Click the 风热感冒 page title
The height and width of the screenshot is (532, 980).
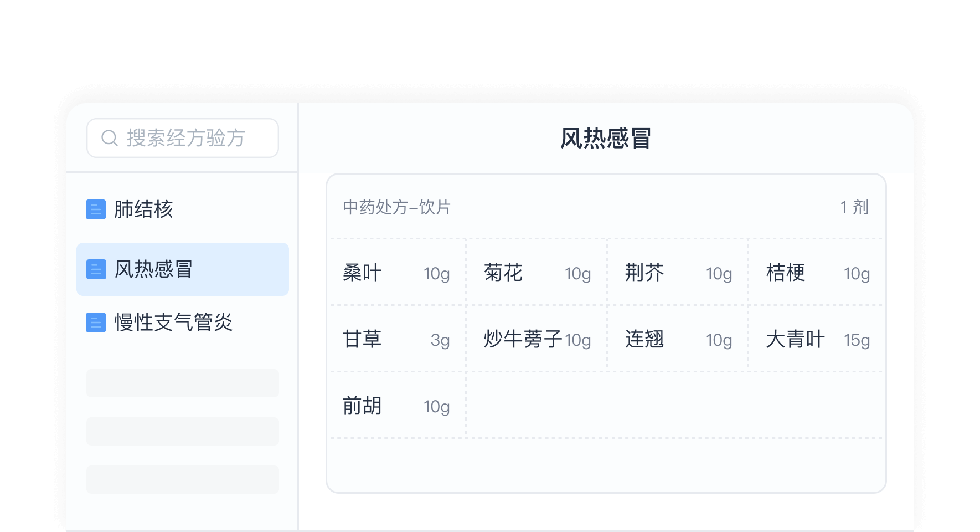coord(605,138)
